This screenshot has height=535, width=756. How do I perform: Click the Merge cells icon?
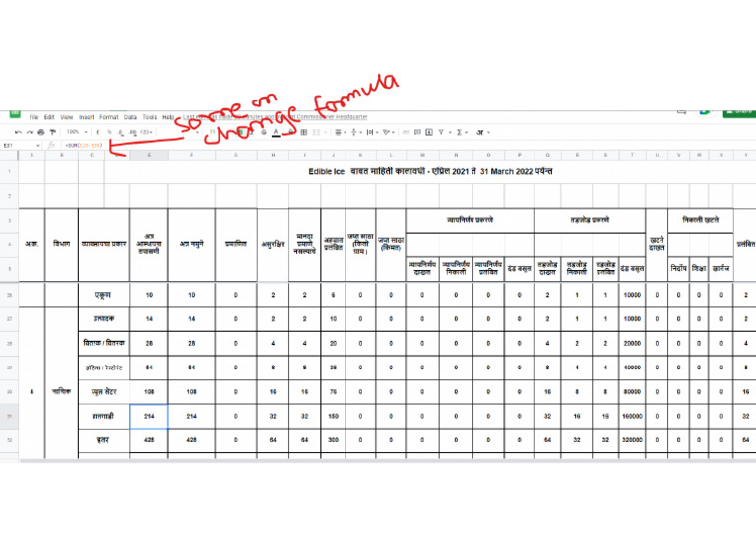[x=316, y=132]
